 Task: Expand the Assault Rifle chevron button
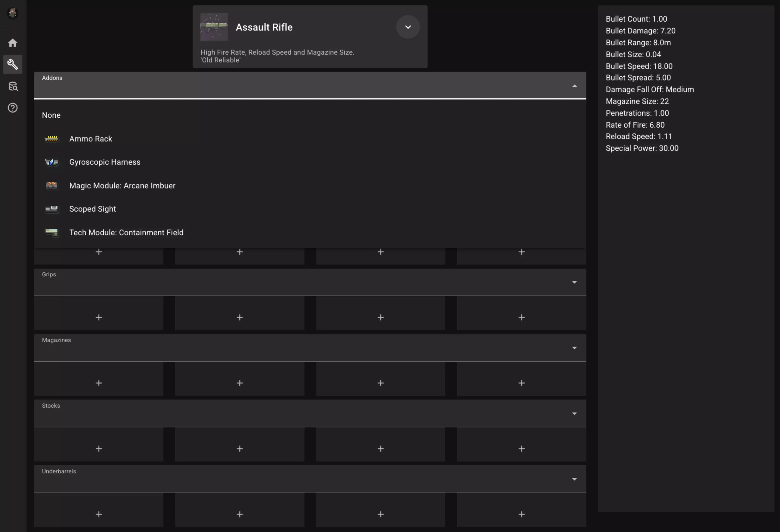408,27
